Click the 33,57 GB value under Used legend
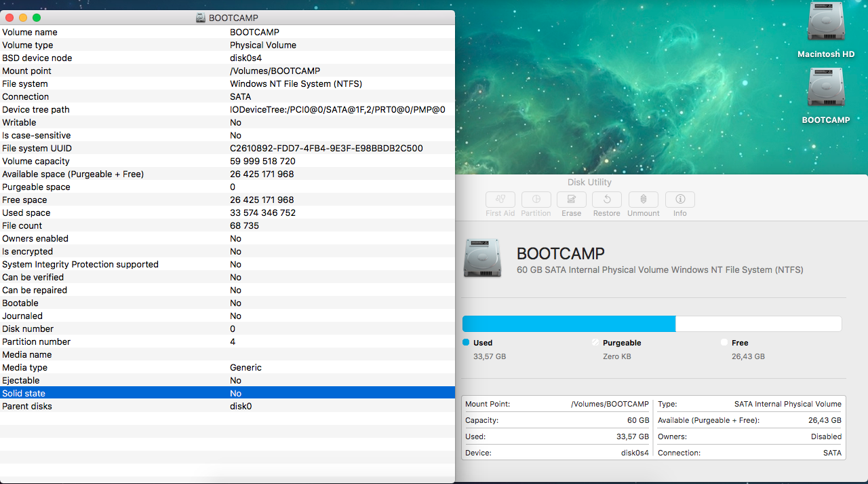This screenshot has height=484, width=868. [490, 356]
